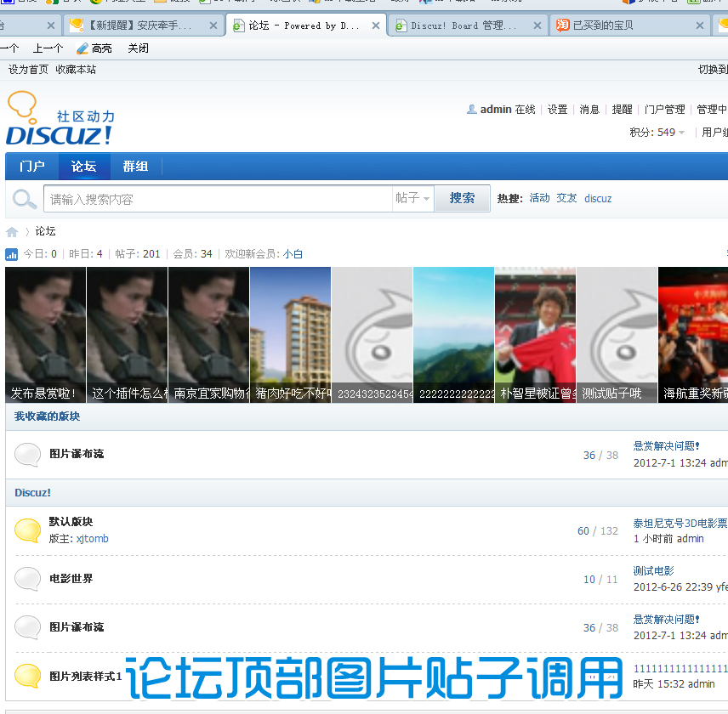Open mountain landscape thumbnail 2222222222222
Viewport: 728px width, 714px height.
click(x=454, y=335)
